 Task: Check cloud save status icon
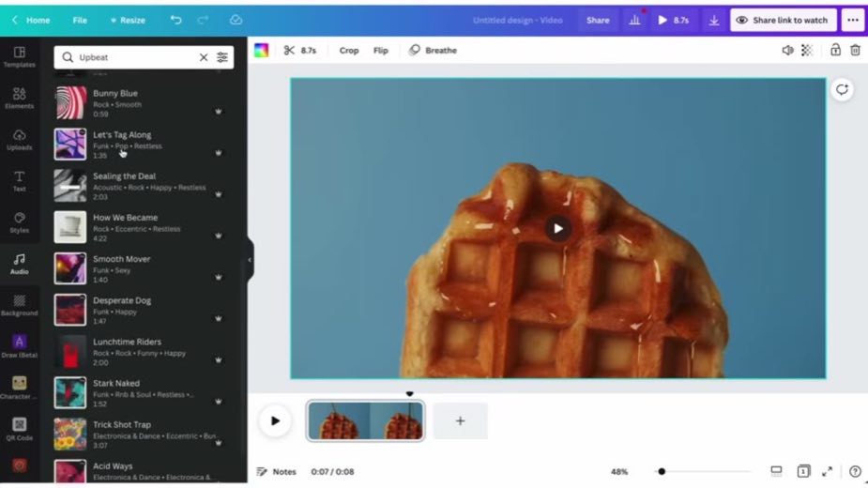pyautogui.click(x=236, y=20)
